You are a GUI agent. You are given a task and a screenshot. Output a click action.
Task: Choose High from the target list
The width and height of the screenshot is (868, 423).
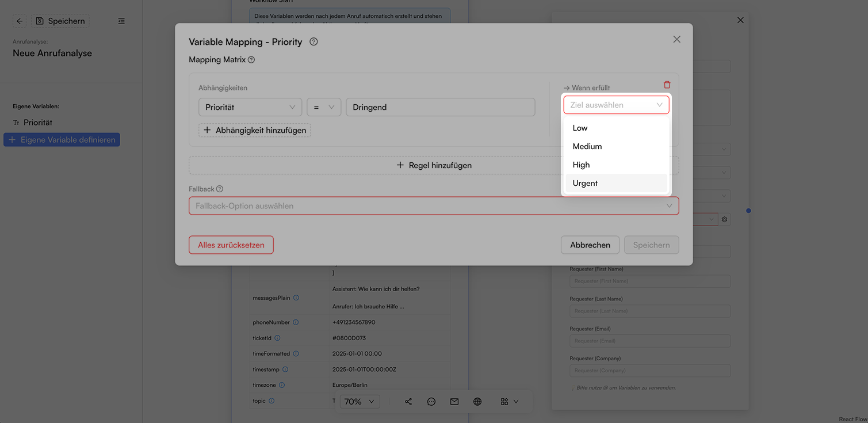pos(616,165)
